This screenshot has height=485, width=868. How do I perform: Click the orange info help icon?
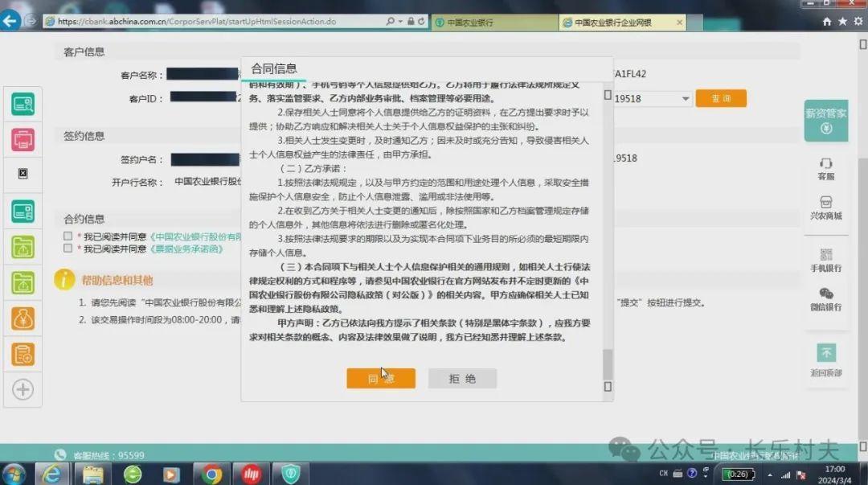(x=64, y=279)
